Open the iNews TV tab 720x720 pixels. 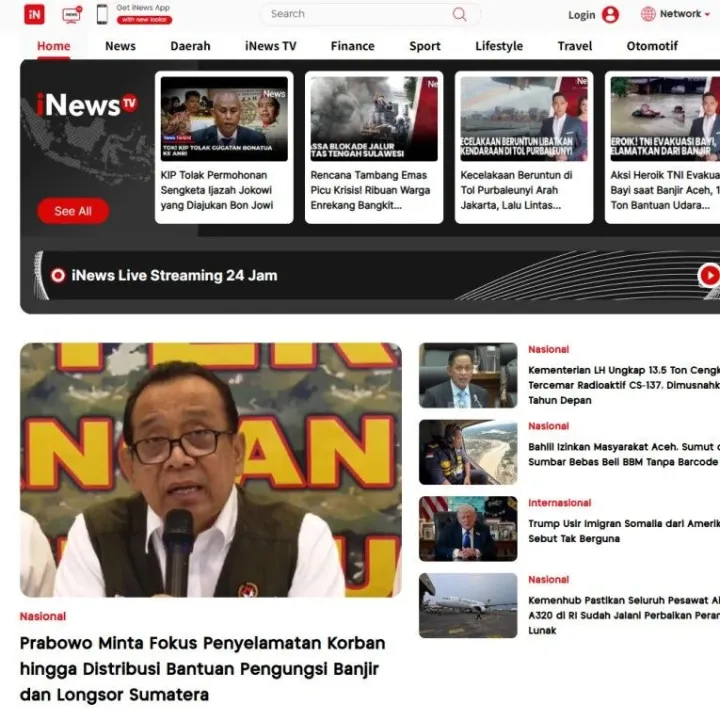click(x=270, y=46)
